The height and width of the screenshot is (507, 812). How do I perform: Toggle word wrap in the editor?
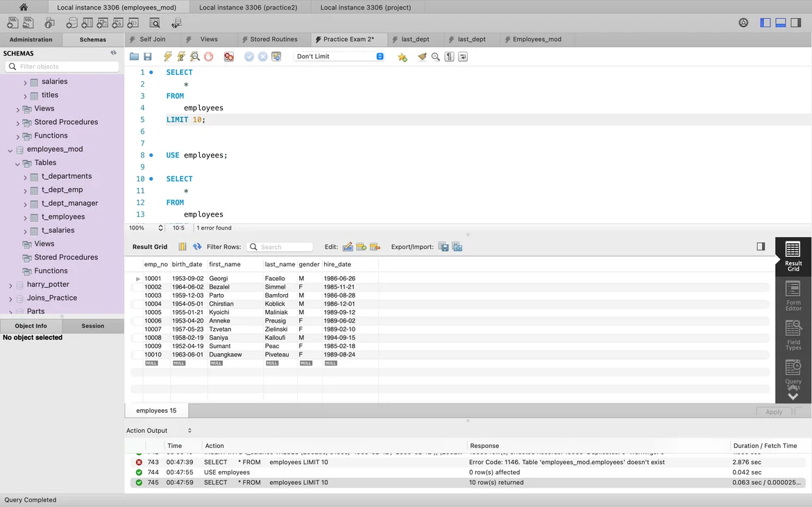click(463, 57)
